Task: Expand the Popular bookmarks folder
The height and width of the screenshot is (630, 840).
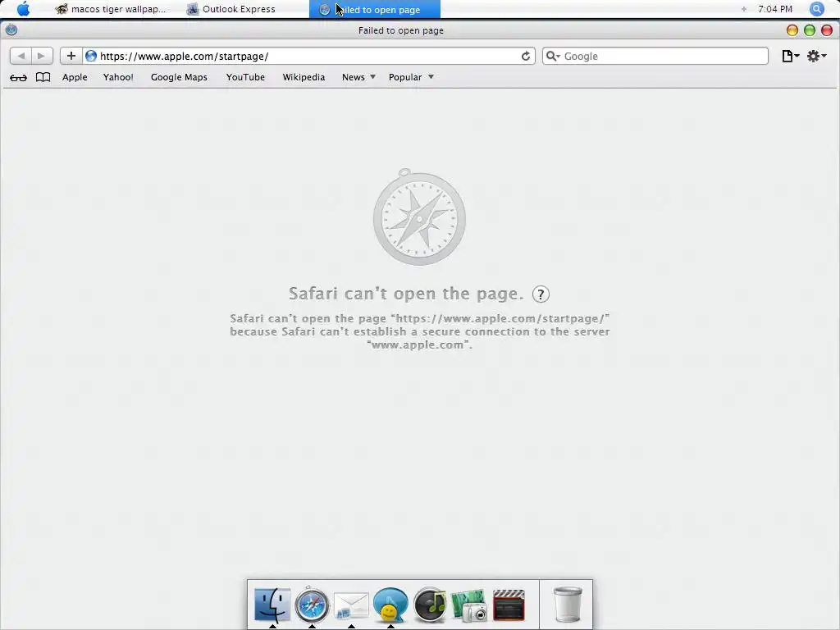Action: [x=411, y=77]
